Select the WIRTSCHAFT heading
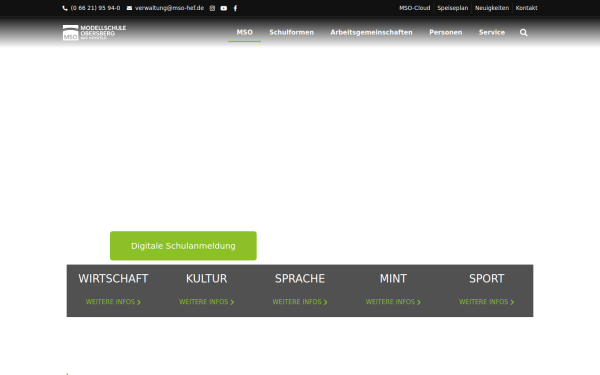 113,279
